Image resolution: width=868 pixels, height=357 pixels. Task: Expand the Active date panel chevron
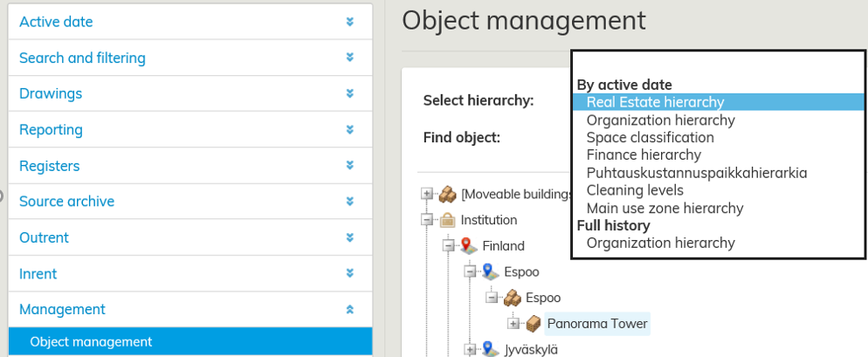349,22
